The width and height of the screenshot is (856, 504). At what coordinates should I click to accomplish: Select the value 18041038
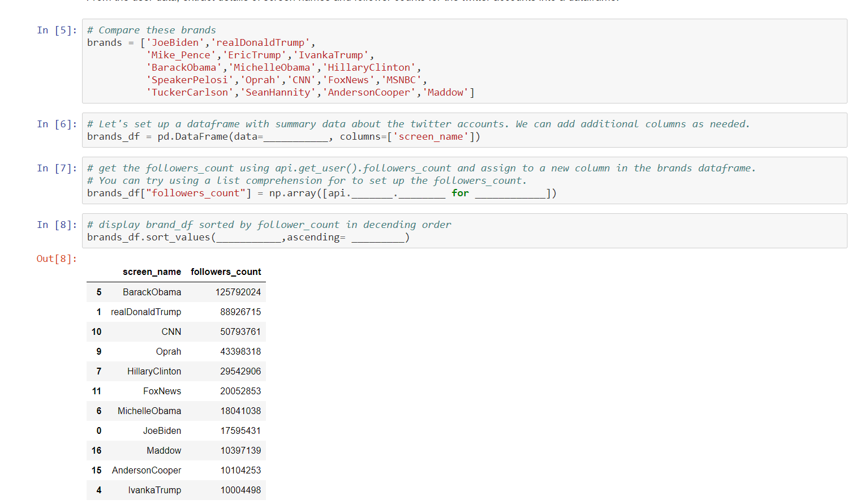click(240, 411)
